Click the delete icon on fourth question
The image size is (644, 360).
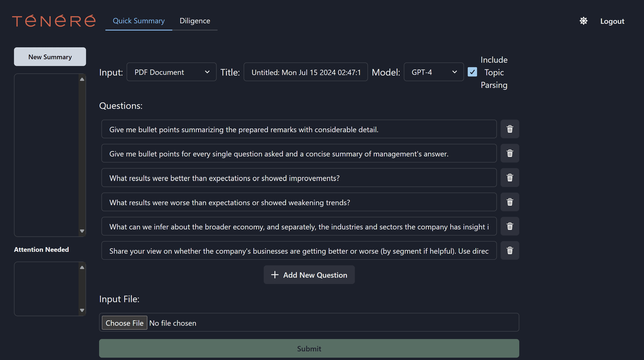coord(509,202)
